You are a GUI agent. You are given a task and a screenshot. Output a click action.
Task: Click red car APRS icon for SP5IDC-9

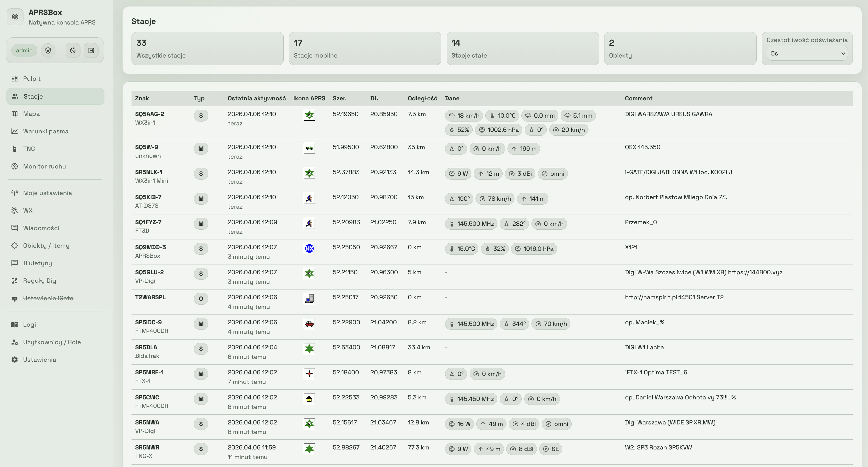(309, 324)
